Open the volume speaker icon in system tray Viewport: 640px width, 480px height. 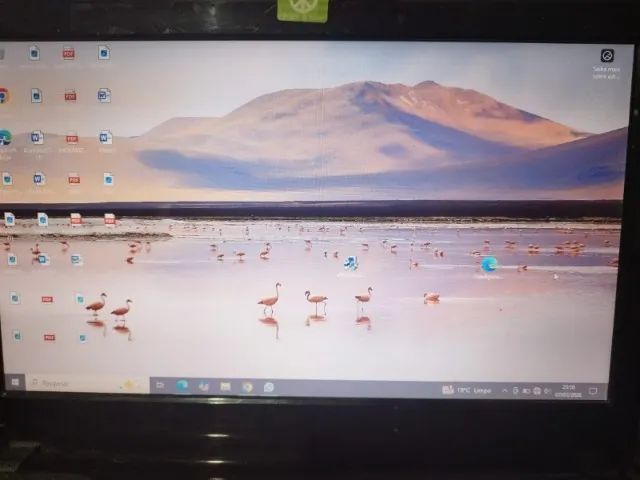click(547, 391)
